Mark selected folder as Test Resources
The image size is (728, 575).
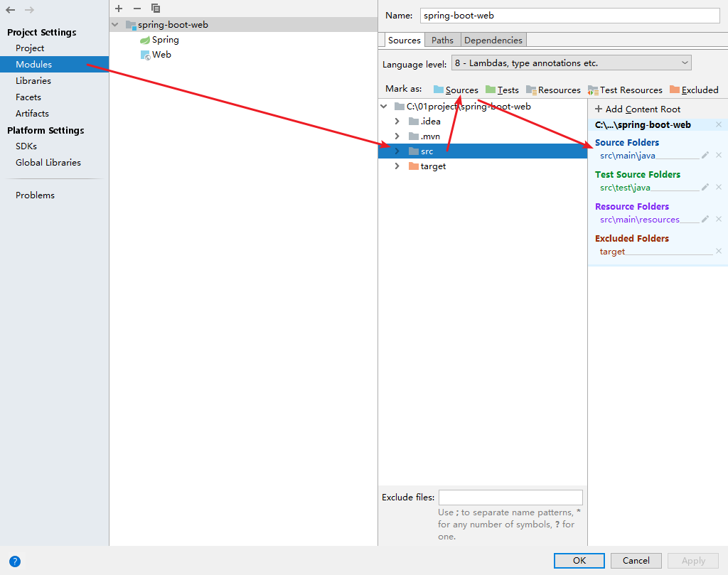point(625,90)
